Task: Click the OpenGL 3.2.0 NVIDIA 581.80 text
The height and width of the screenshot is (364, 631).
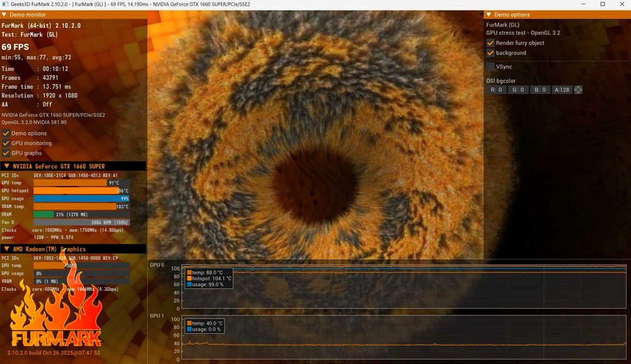Action: pos(34,122)
